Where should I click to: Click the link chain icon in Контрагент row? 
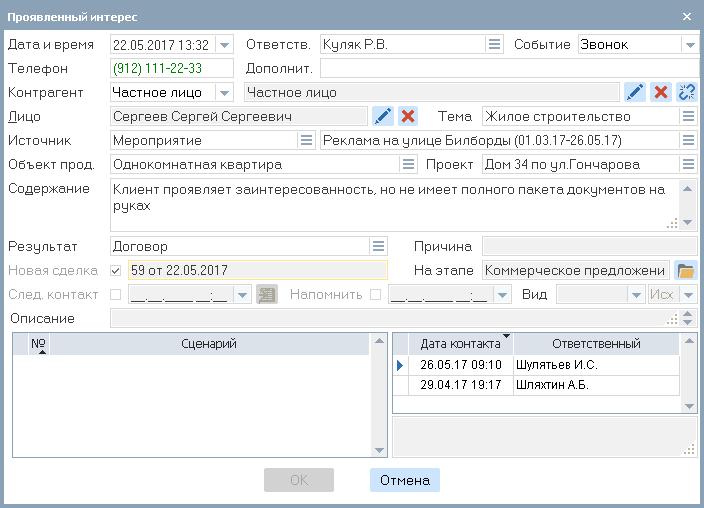(686, 92)
